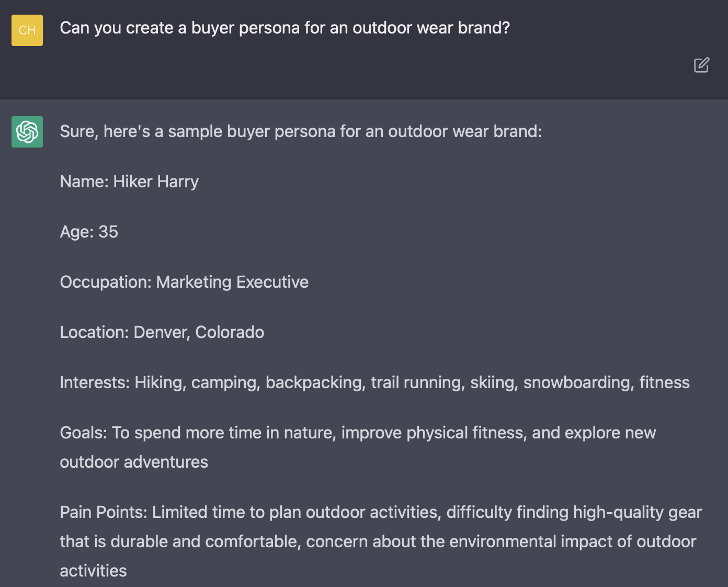
Task: Click the 'Sure, here's a sample buyer persona' line
Action: [301, 131]
